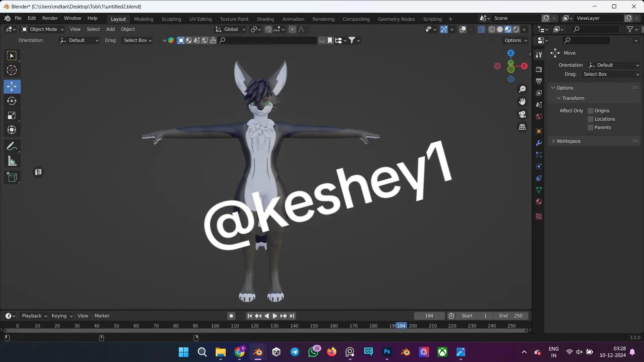
Task: Open the File menu
Action: (18, 18)
